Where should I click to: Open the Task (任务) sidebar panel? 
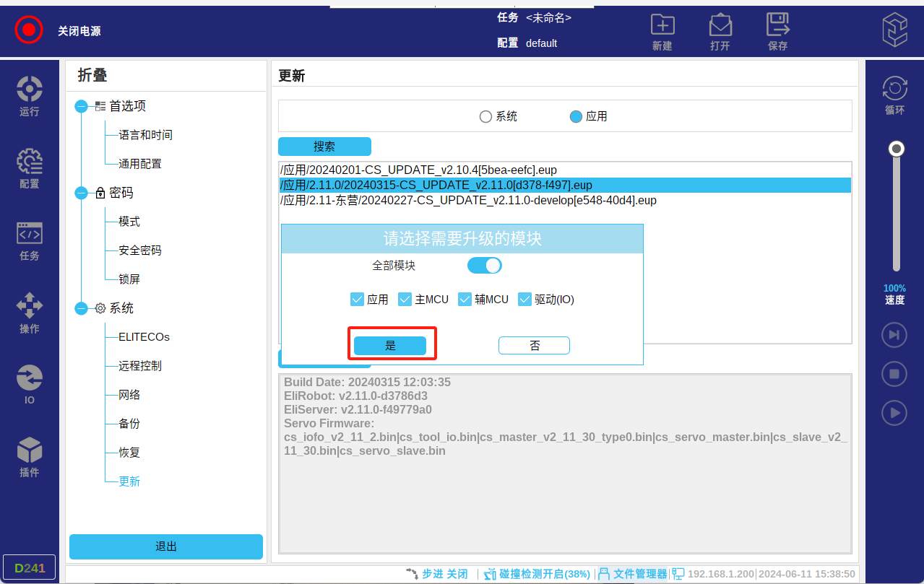coord(30,240)
